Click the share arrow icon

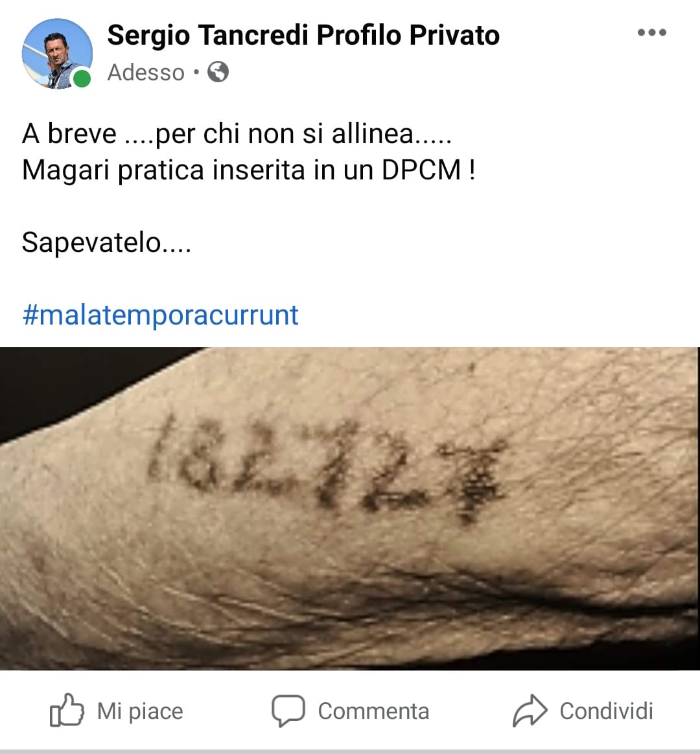coord(530,710)
